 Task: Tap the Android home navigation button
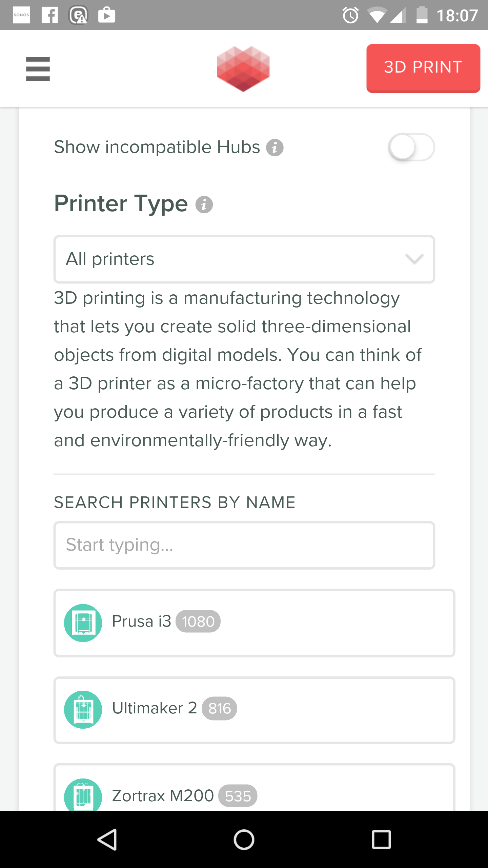pos(244,840)
